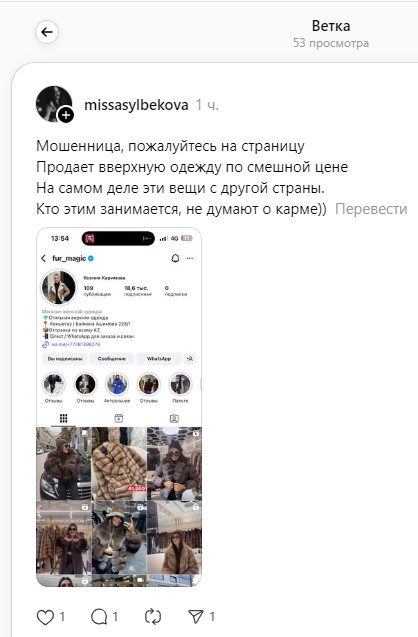Click the blue coat story highlight

(x=117, y=384)
